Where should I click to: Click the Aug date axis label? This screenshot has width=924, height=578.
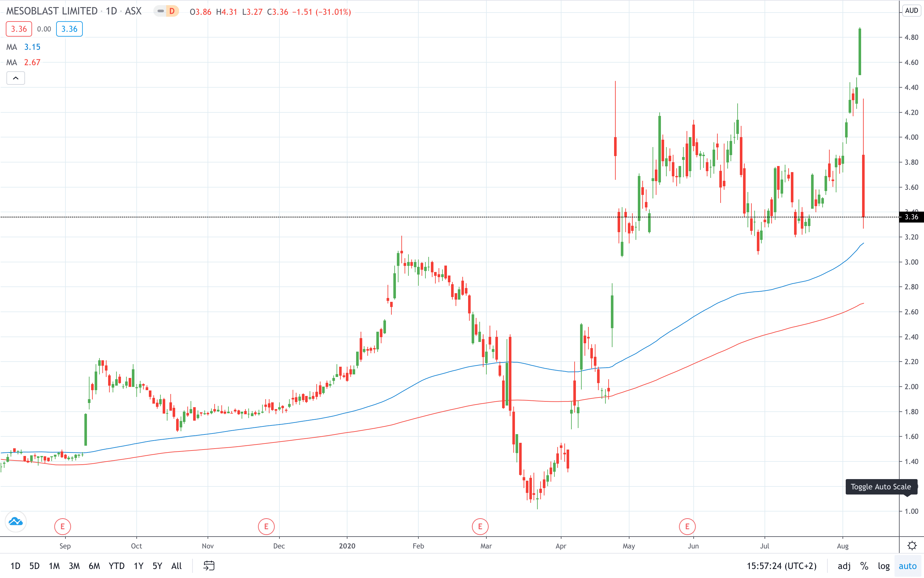[x=843, y=546]
